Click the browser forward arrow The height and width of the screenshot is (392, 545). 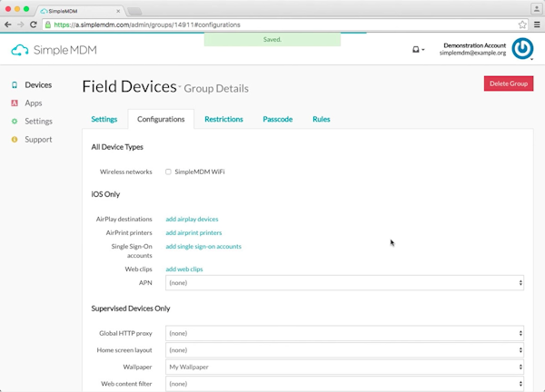click(21, 24)
